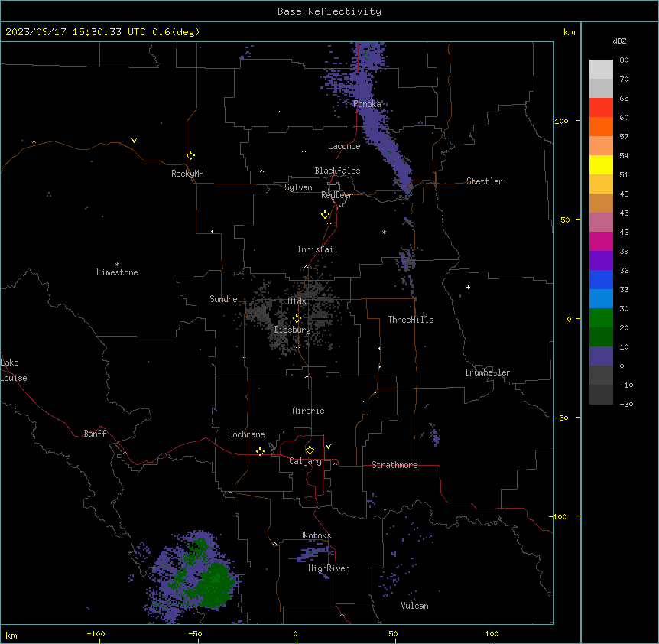Click the yellow diamond marker above RockyMH

click(x=190, y=156)
